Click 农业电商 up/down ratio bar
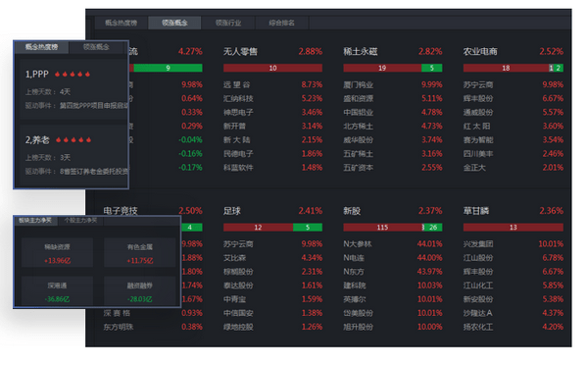Screen dimensions: 588x365 point(513,68)
